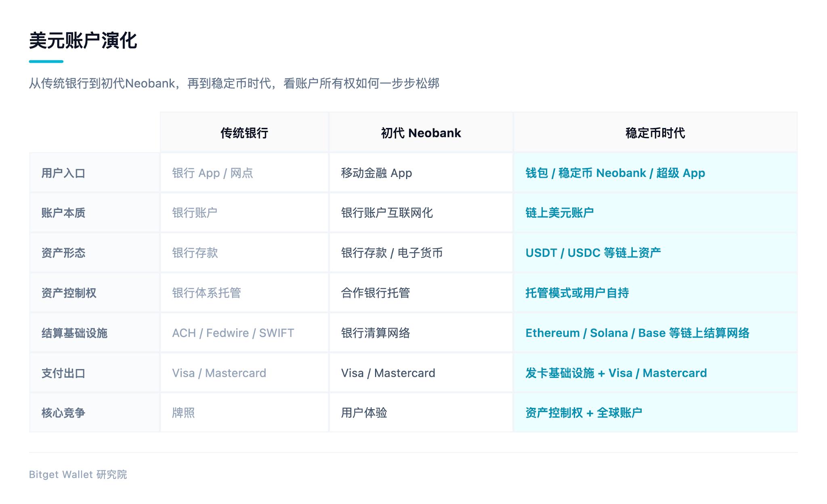Select the 用户入口 row label
The width and height of the screenshot is (827, 504).
63,173
